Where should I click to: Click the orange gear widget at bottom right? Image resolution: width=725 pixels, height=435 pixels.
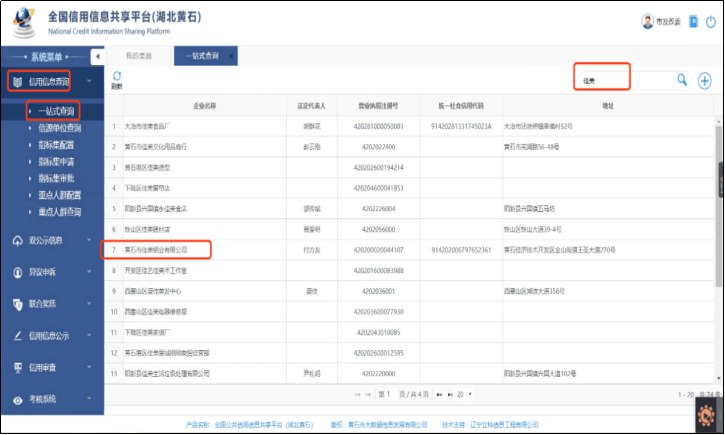706,415
